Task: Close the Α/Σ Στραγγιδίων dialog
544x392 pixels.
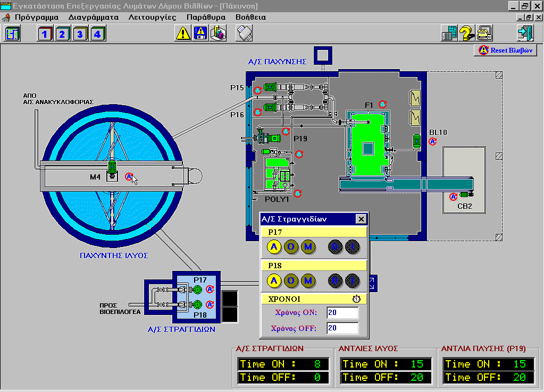Action: 361,219
